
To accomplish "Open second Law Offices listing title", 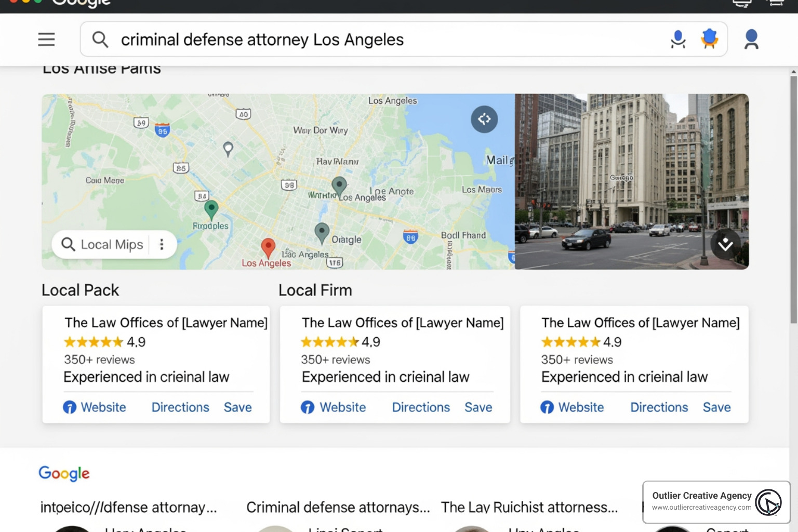I will [x=403, y=323].
